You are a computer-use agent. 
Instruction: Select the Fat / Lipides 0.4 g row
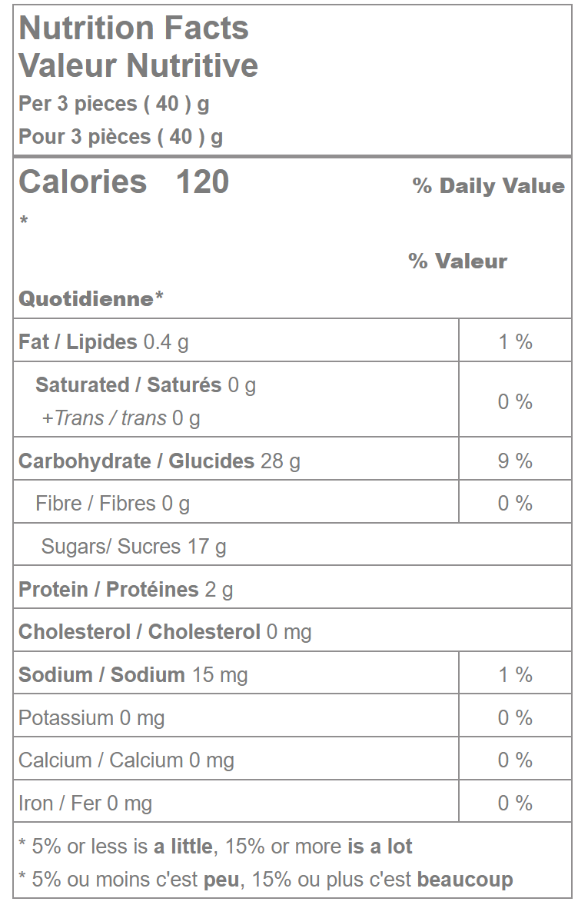click(x=104, y=342)
